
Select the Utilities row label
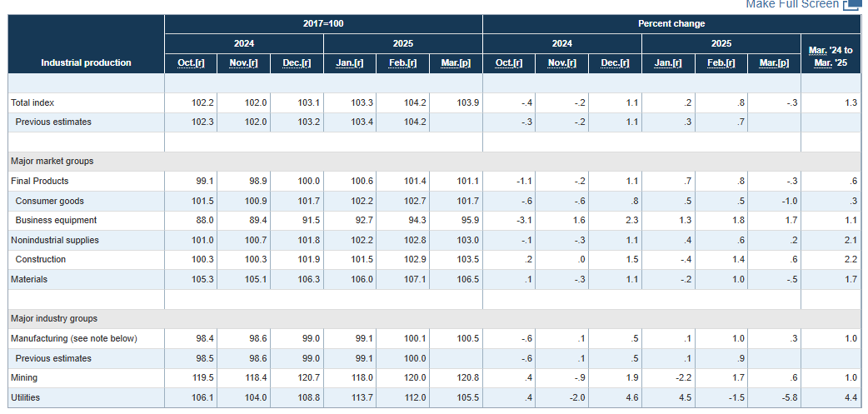pyautogui.click(x=25, y=398)
